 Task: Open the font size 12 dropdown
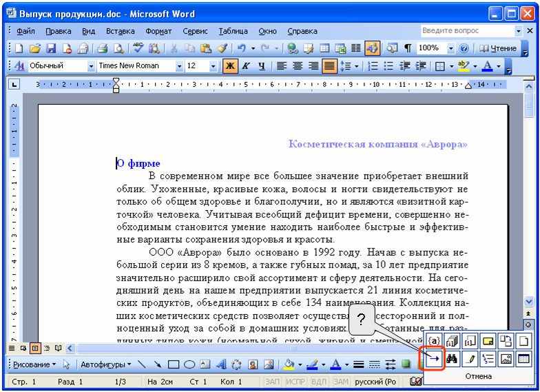[x=214, y=66]
